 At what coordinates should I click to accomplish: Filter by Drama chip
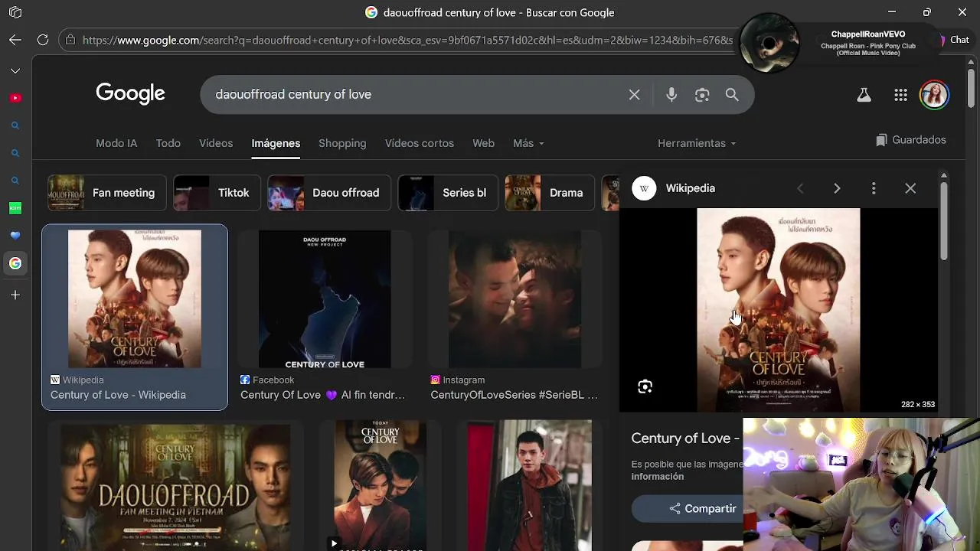[x=549, y=193]
